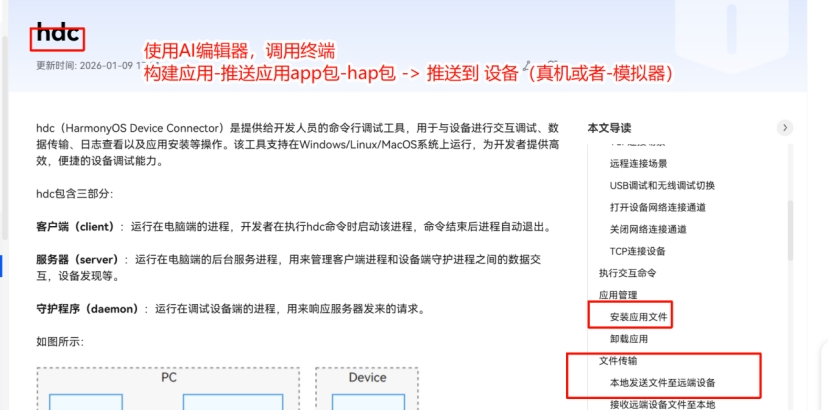The width and height of the screenshot is (828, 410).
Task: Click the hdc page title
Action: pos(57,34)
